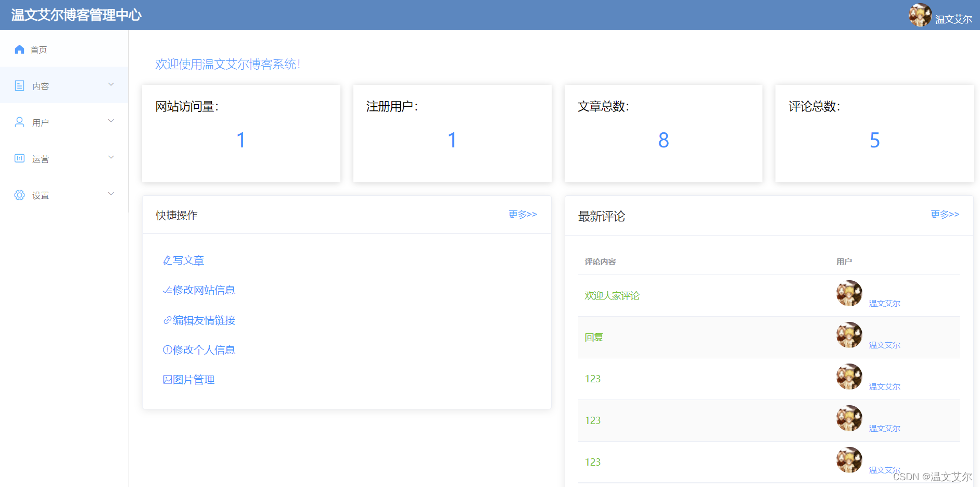980x487 pixels.
Task: Click the link icon beside 编辑友情链接
Action: [x=167, y=320]
